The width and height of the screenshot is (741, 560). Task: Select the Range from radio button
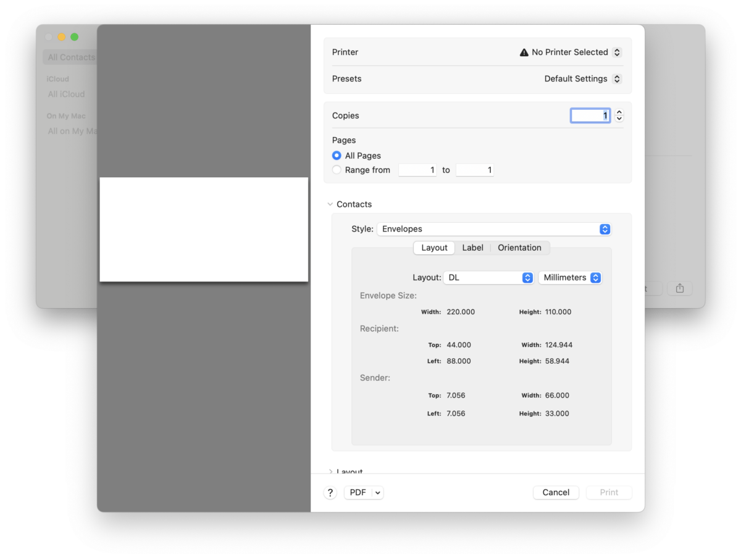pyautogui.click(x=337, y=170)
